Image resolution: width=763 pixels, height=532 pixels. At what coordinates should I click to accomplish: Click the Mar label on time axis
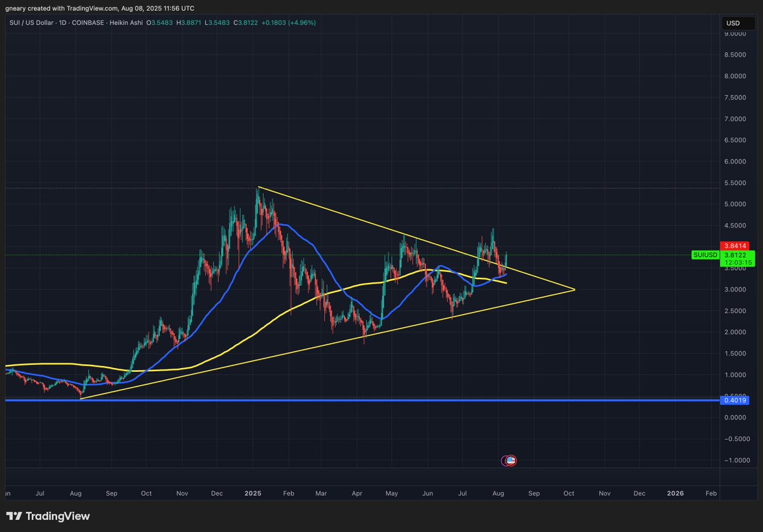[321, 493]
